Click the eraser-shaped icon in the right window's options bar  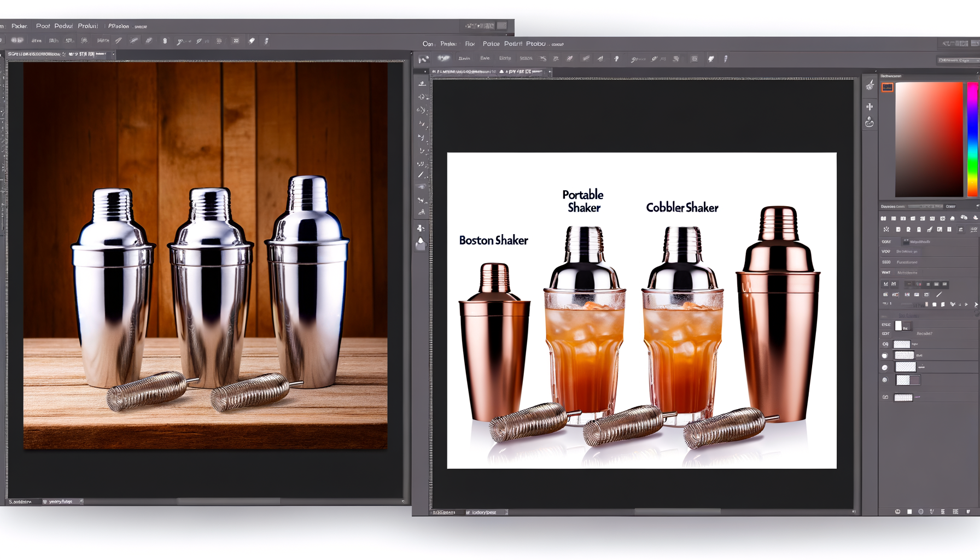click(x=711, y=59)
